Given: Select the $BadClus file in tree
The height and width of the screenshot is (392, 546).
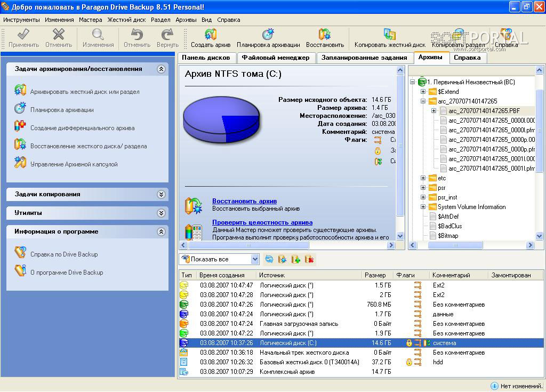Looking at the screenshot, I should click(x=449, y=226).
